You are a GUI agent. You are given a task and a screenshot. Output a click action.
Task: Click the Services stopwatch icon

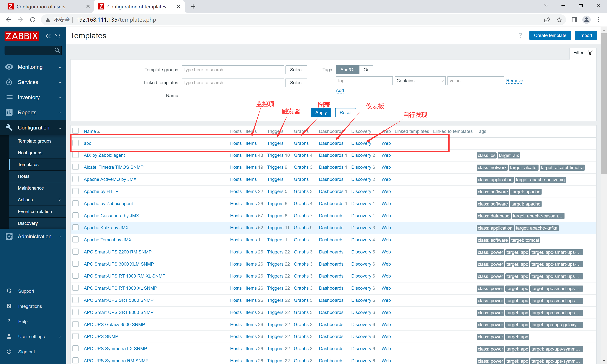click(9, 82)
